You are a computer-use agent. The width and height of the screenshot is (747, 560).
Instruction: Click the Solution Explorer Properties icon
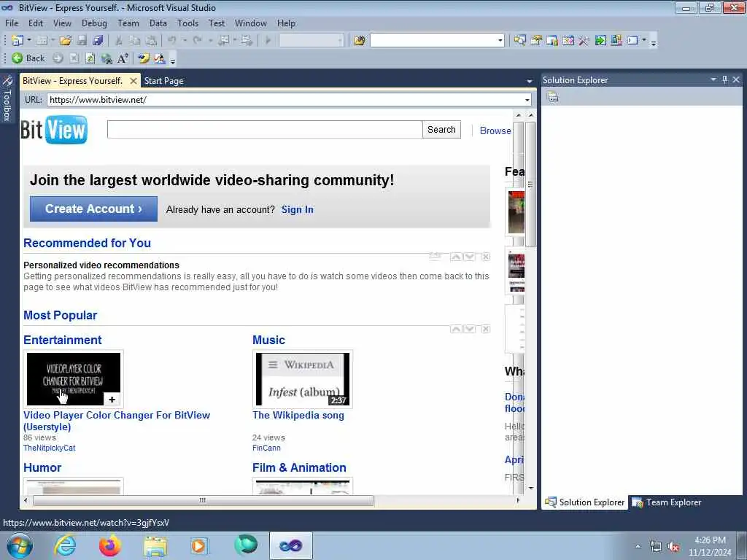coord(553,97)
